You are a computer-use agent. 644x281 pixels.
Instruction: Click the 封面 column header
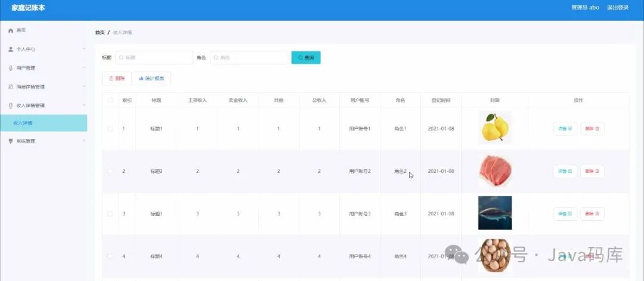click(495, 100)
